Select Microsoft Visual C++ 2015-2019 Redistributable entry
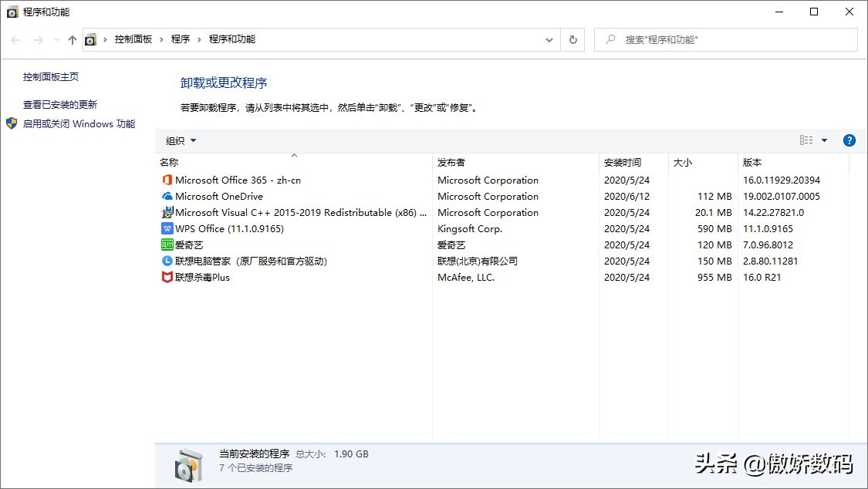The image size is (868, 489). click(x=301, y=212)
